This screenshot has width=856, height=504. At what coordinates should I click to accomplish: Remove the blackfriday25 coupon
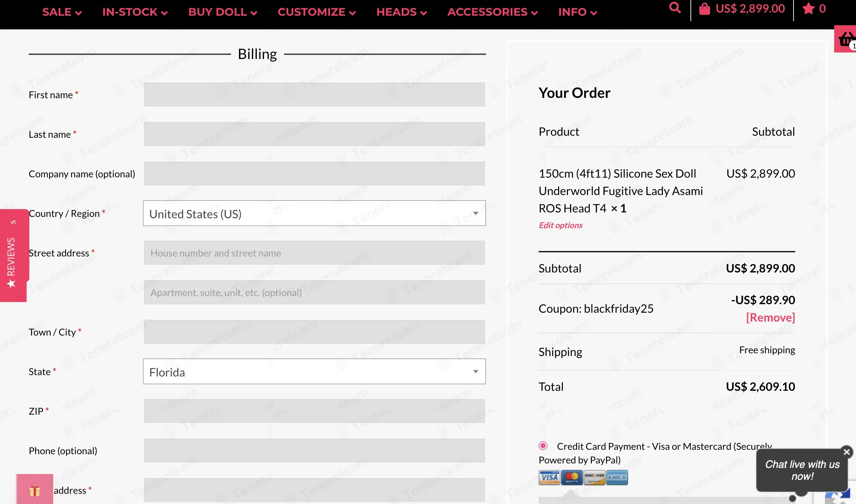(770, 317)
